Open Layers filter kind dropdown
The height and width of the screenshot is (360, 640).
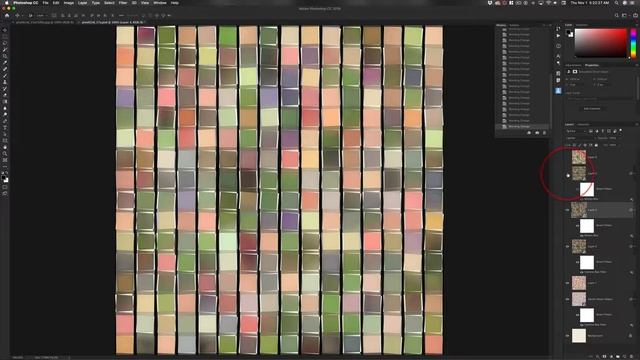(576, 131)
